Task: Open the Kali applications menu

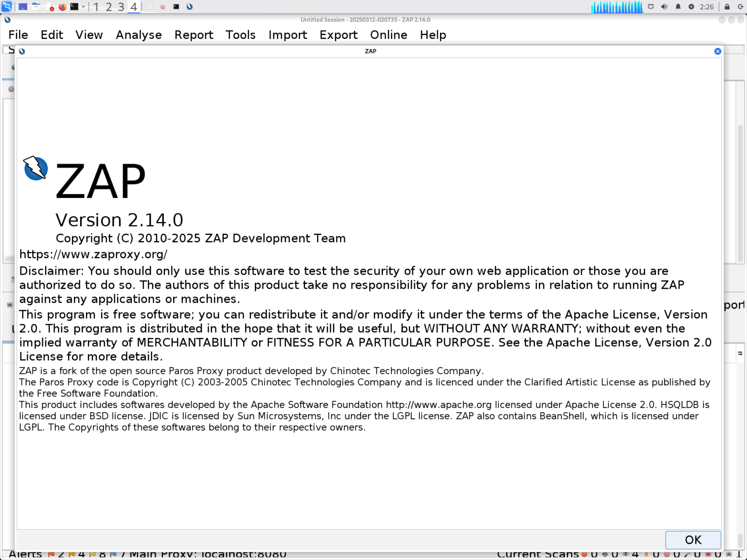Action: coord(6,7)
